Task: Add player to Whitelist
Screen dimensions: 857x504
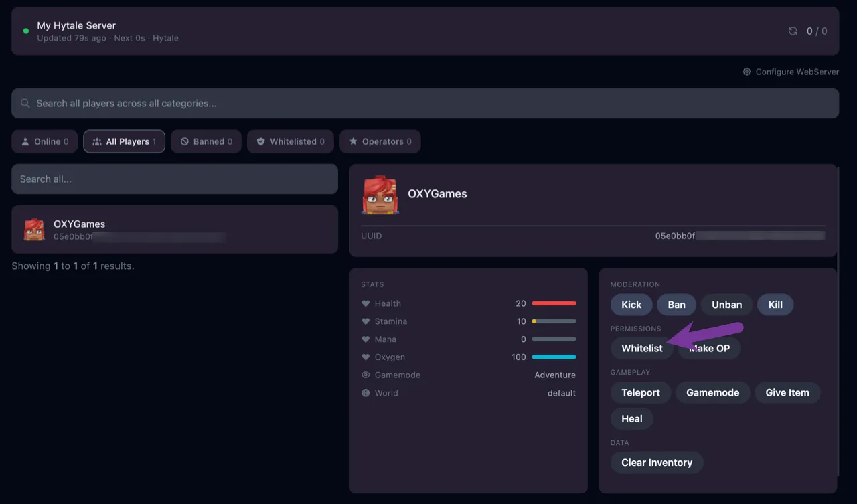Action: 642,348
